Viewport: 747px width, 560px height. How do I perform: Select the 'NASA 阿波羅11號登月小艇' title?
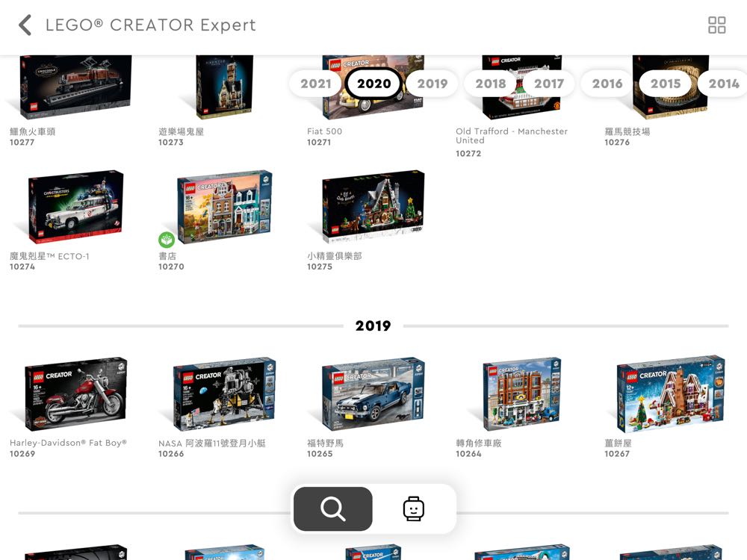click(212, 444)
